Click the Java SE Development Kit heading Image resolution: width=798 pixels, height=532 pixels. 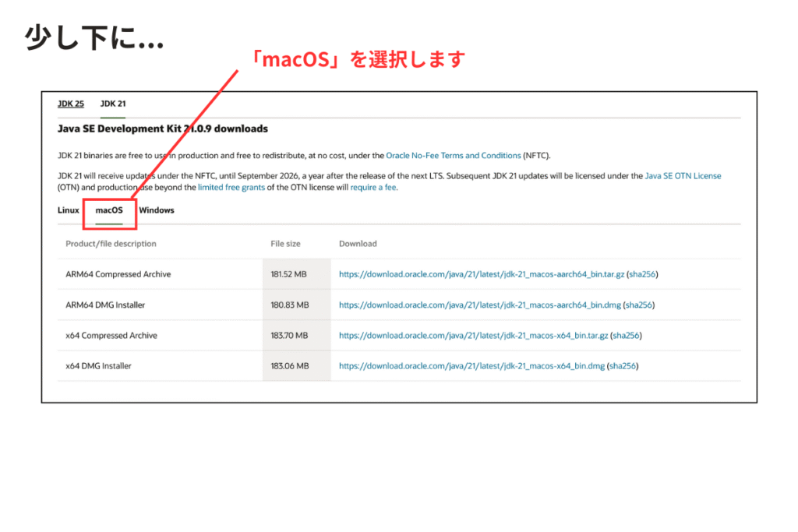162,129
